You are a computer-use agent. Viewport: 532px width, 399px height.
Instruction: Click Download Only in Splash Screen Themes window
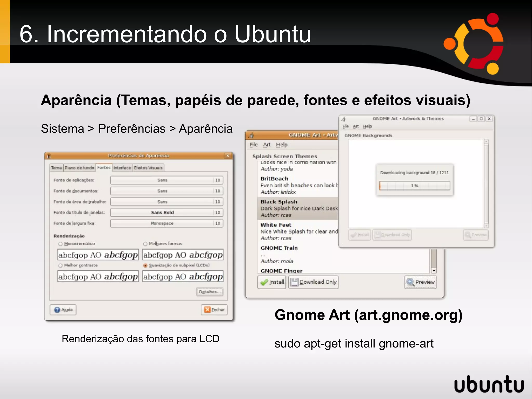tap(313, 282)
